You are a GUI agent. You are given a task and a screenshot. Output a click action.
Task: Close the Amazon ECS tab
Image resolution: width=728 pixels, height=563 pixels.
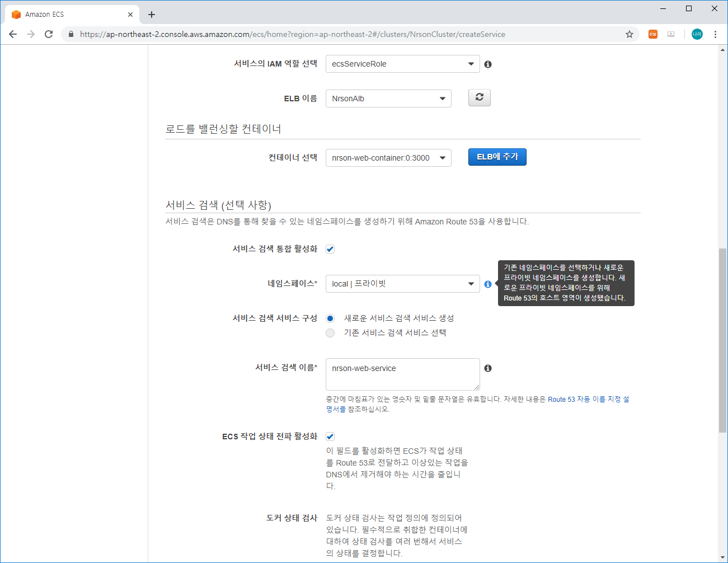click(x=130, y=15)
